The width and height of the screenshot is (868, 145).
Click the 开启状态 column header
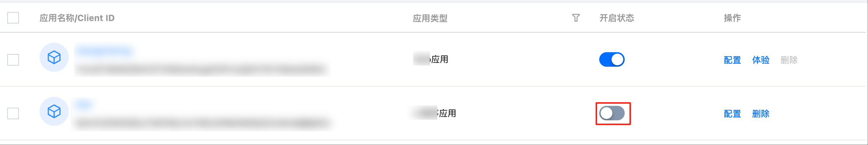(617, 18)
